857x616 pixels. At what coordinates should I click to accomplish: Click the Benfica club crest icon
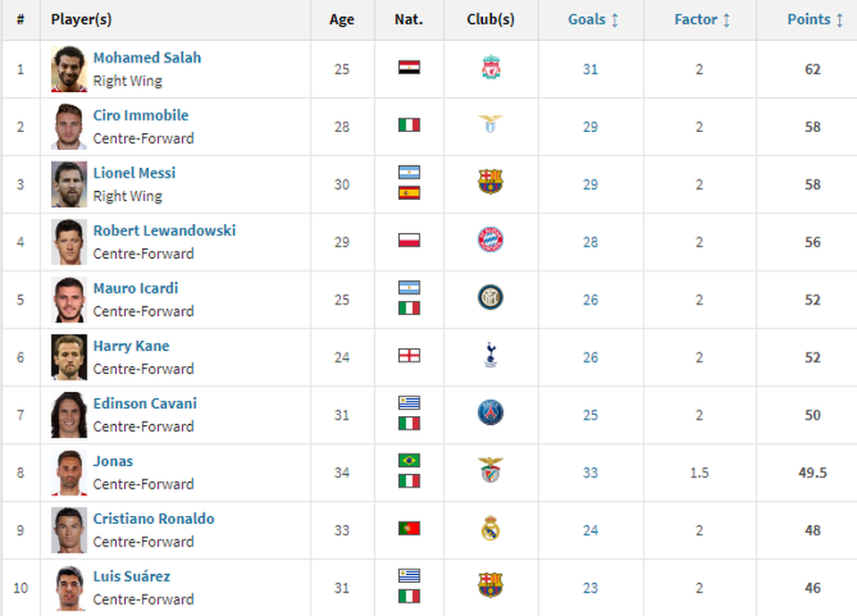pyautogui.click(x=490, y=471)
